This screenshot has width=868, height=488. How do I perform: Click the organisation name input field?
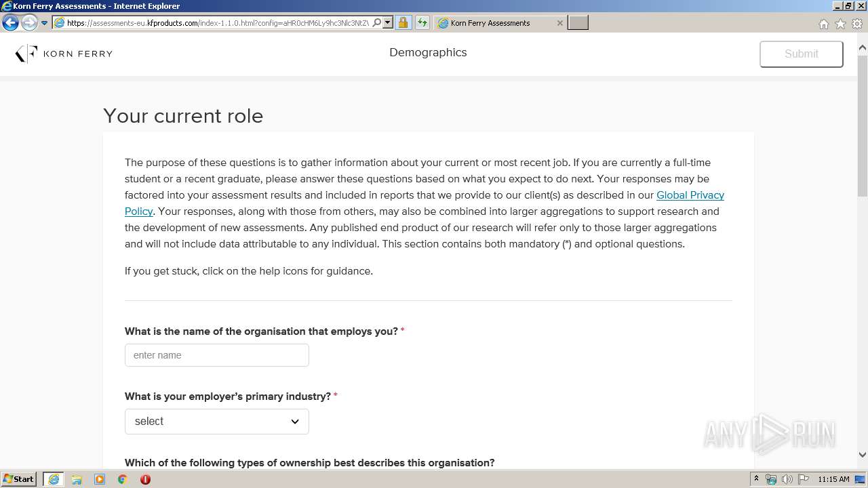[x=217, y=355]
